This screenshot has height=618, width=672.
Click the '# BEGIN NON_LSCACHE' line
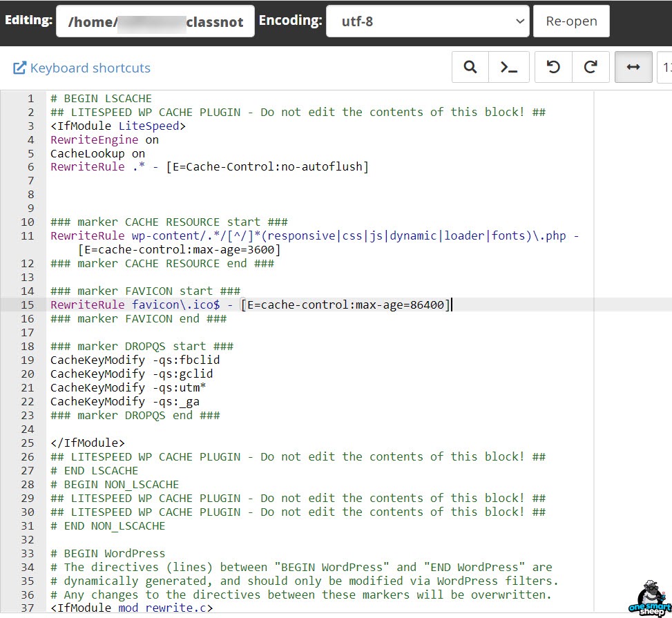point(115,484)
